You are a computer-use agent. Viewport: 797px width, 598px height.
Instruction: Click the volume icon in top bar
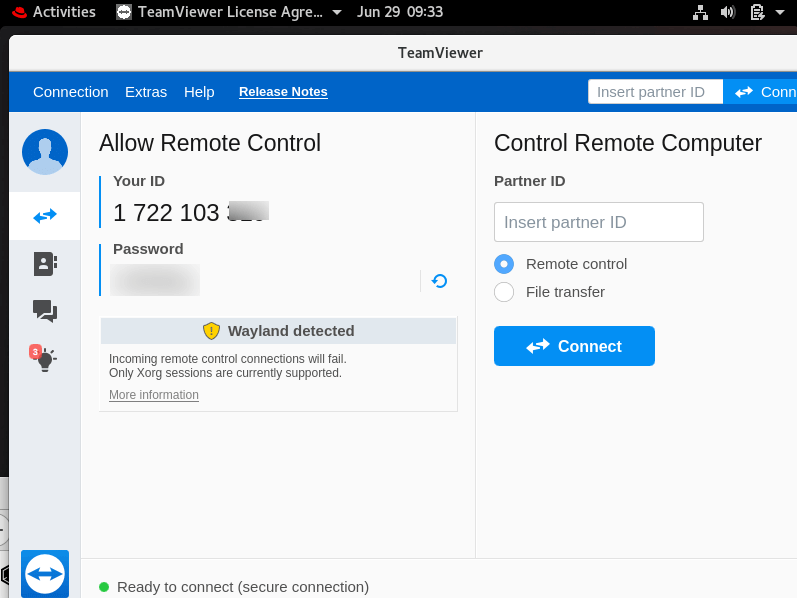click(728, 12)
